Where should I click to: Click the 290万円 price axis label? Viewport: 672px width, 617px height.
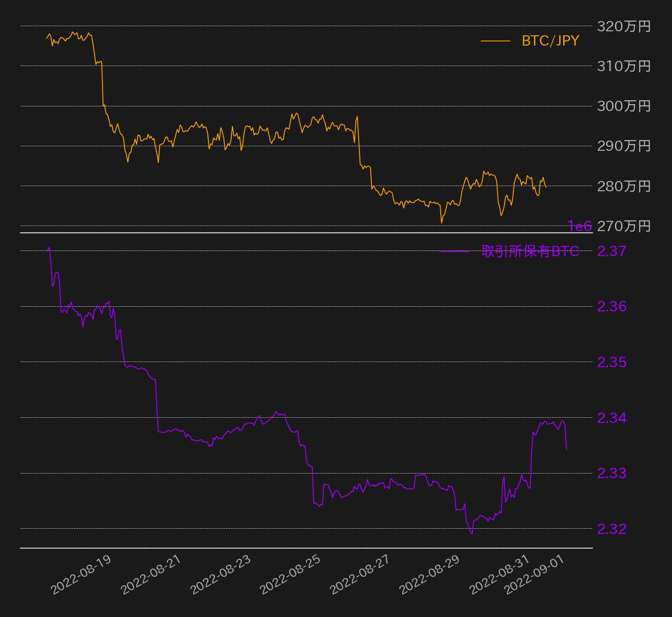click(x=624, y=146)
